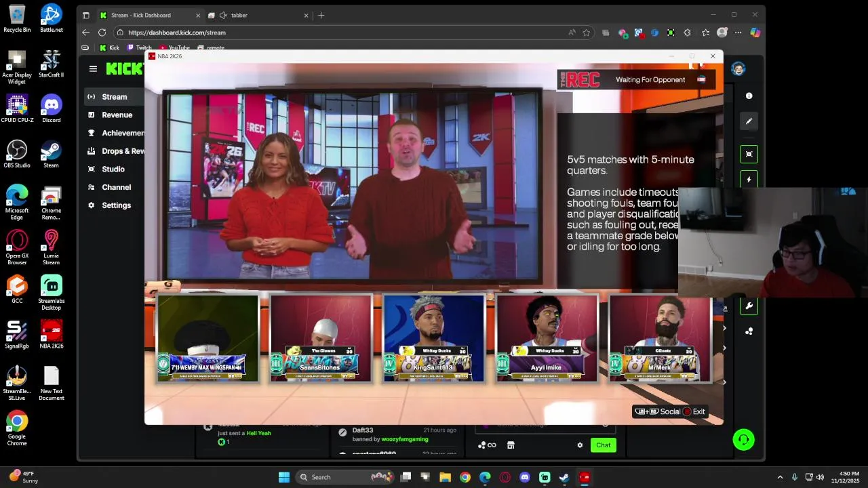Select the MrMerk player card

click(660, 338)
